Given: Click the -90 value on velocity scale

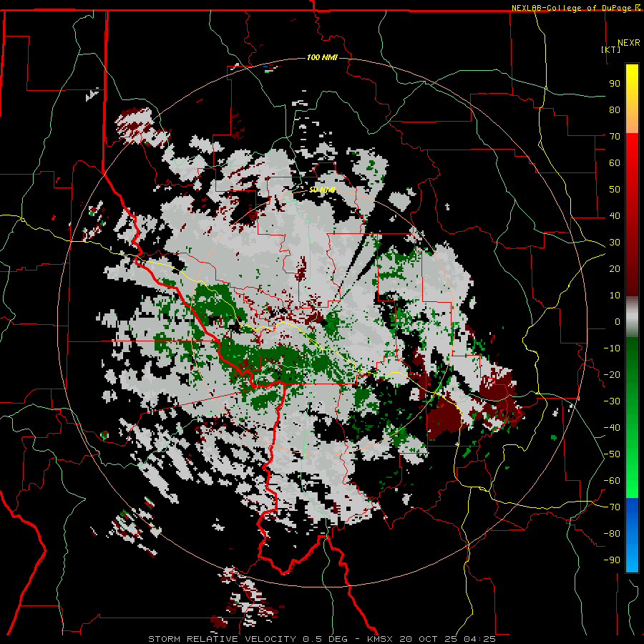Looking at the screenshot, I should (612, 560).
